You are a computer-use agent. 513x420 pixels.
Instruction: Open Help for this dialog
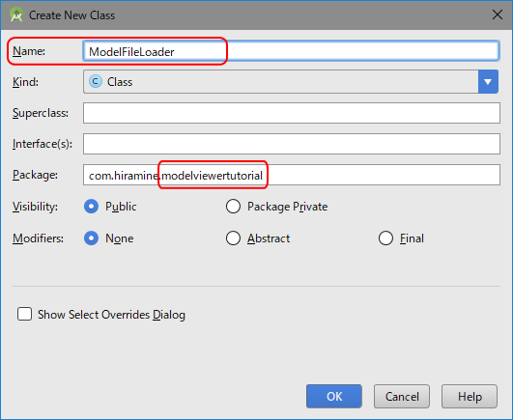pos(470,396)
